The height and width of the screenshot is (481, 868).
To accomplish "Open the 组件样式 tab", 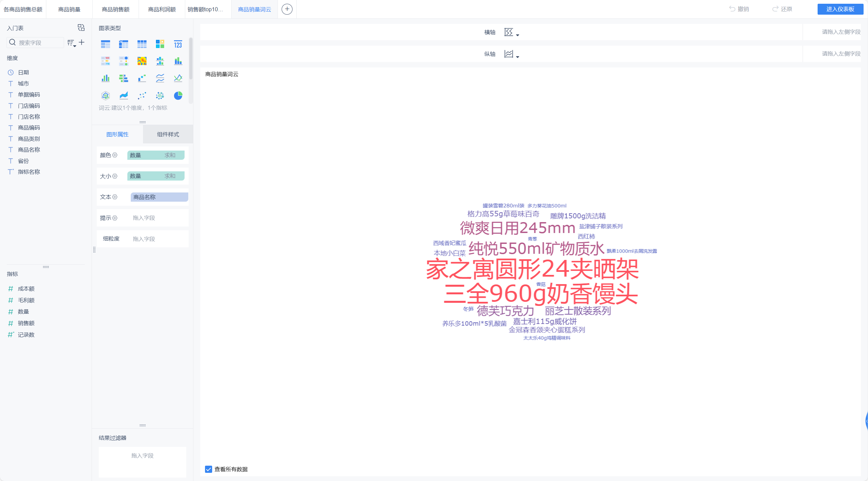I will tap(168, 134).
